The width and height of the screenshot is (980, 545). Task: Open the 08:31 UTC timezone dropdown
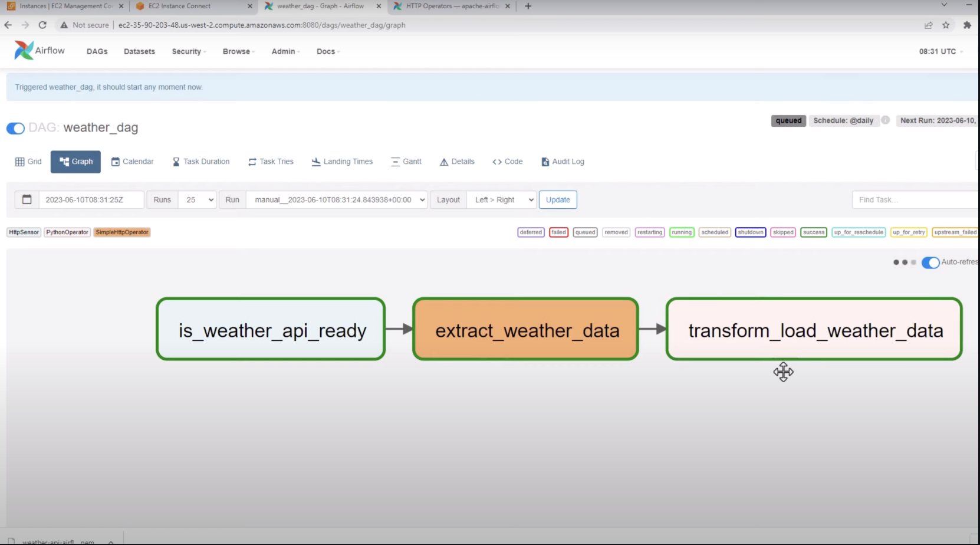pos(940,51)
